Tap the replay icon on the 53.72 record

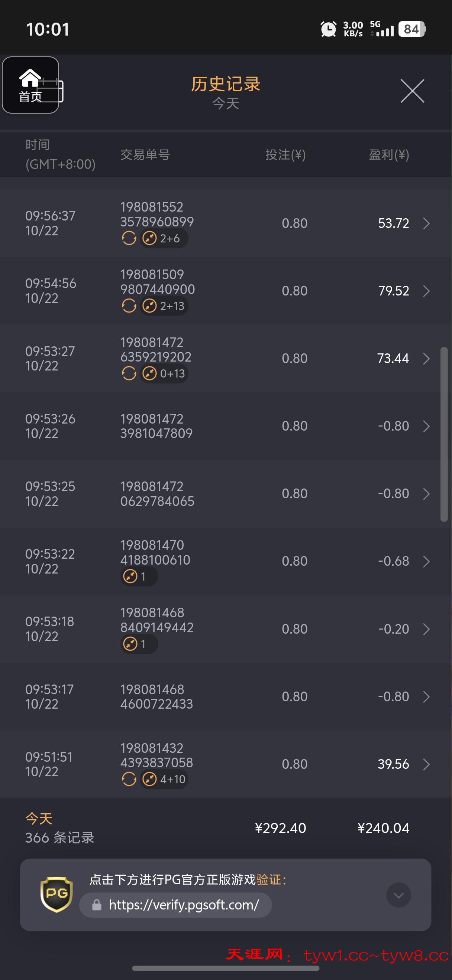pos(129,239)
